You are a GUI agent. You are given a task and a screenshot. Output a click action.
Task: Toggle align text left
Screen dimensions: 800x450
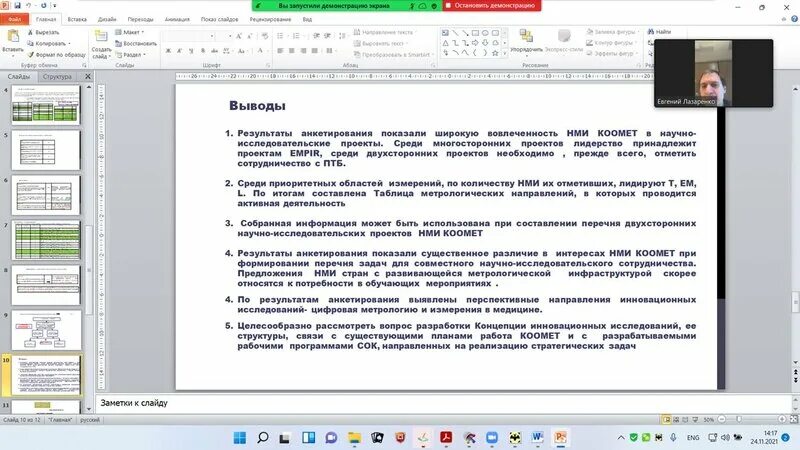point(280,51)
